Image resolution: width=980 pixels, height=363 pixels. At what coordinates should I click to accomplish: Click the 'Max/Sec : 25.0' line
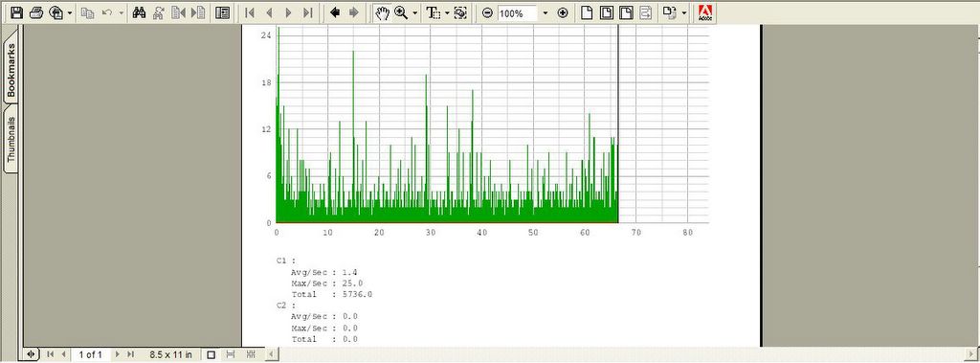pyautogui.click(x=327, y=283)
